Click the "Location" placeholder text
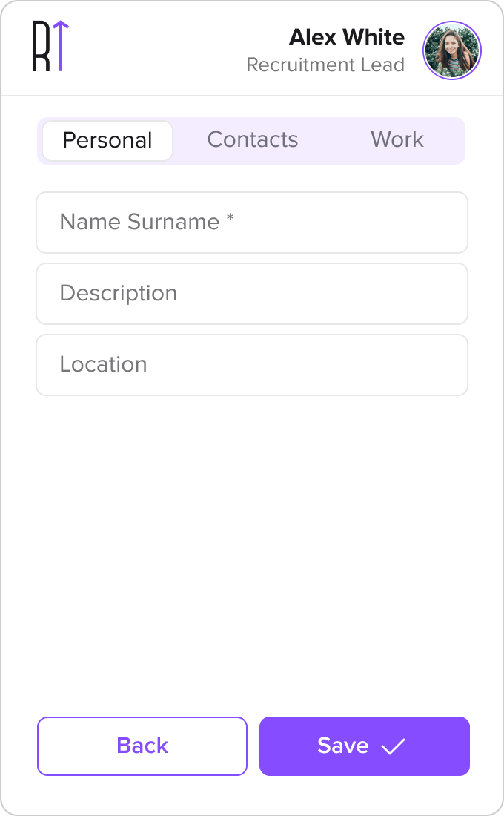The image size is (504, 816). [x=104, y=365]
